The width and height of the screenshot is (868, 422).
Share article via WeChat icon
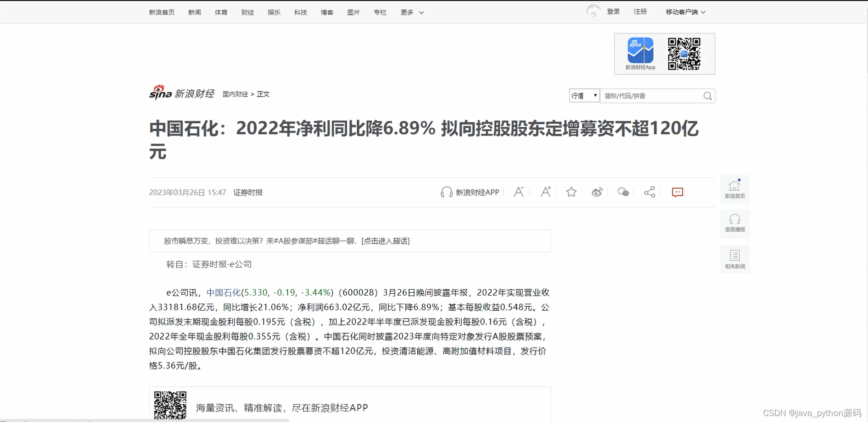pos(623,192)
